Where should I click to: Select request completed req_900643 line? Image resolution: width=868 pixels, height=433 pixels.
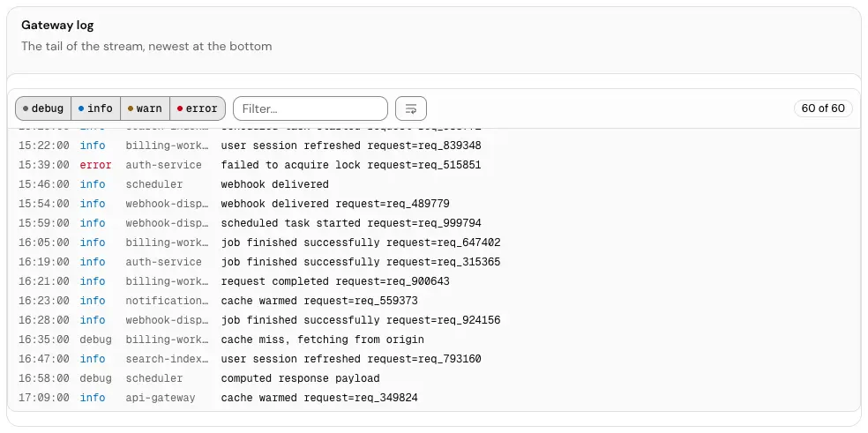[x=434, y=281]
